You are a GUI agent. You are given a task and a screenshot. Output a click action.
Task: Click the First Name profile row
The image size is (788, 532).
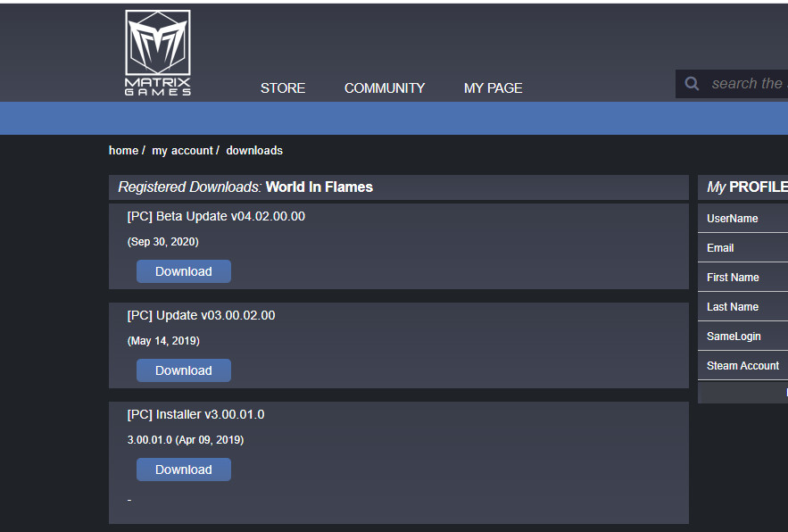(x=742, y=277)
